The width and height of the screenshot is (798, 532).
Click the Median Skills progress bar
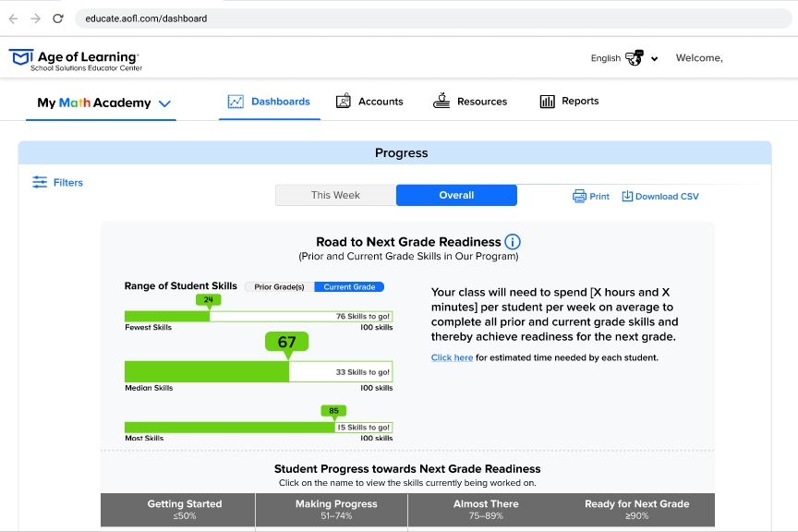(259, 371)
